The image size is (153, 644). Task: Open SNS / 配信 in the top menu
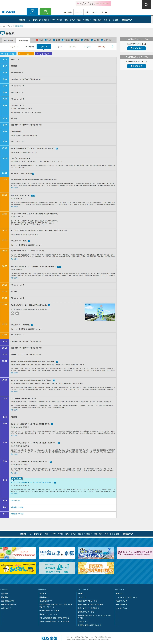(x=68, y=12)
